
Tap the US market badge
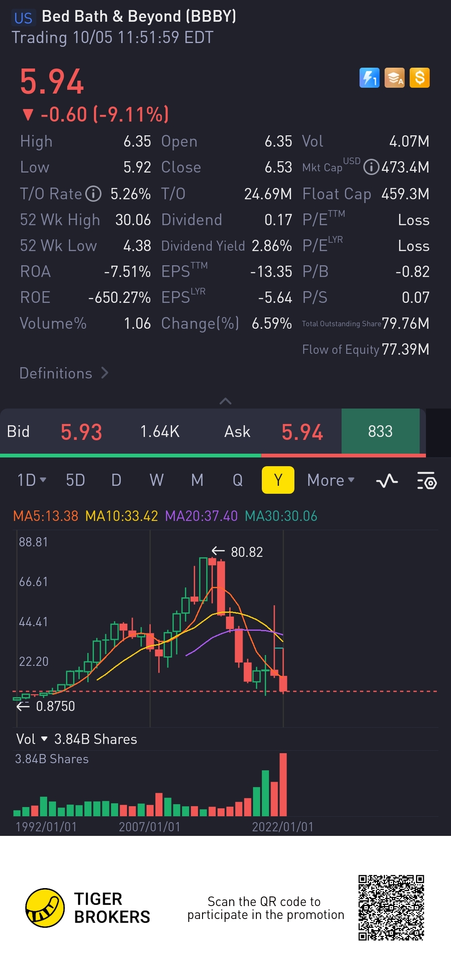pos(23,18)
